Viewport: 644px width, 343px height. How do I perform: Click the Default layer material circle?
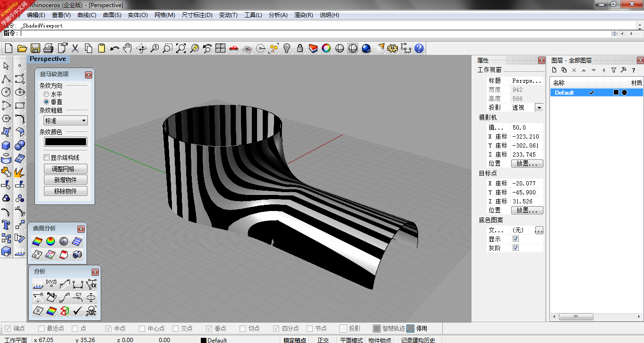[624, 92]
